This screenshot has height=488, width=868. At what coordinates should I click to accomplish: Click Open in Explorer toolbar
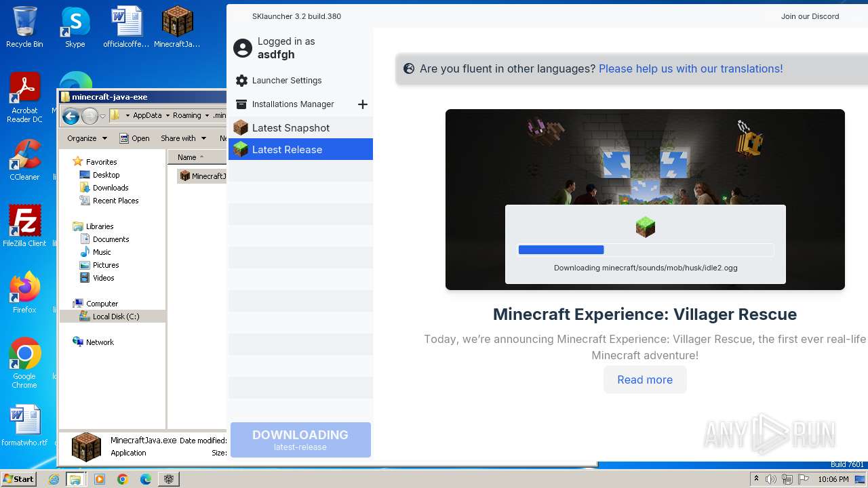pyautogui.click(x=134, y=138)
